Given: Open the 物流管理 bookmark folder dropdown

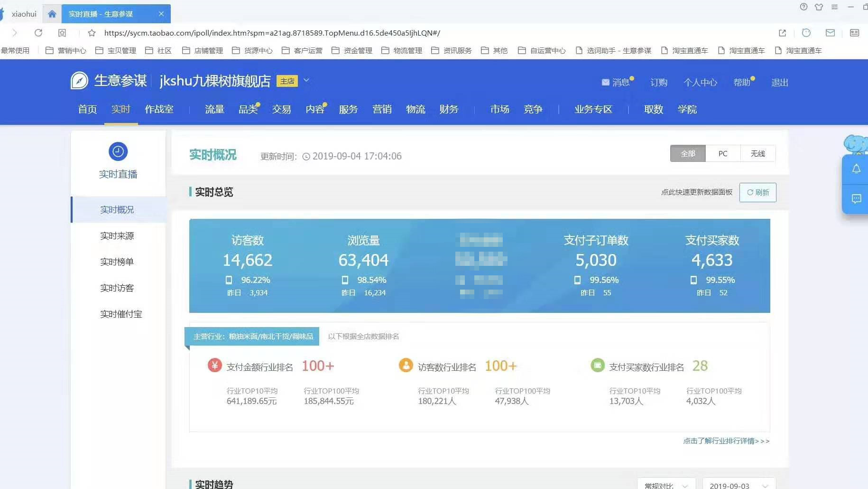Looking at the screenshot, I should point(402,50).
